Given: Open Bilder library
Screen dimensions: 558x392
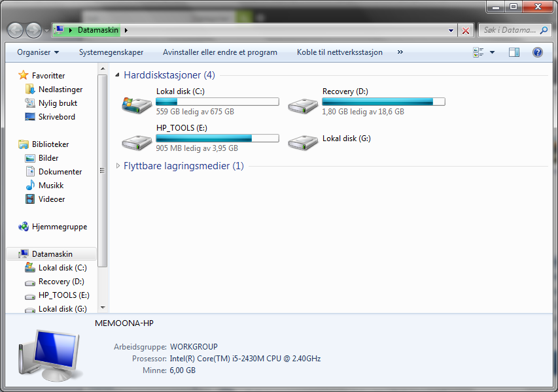Looking at the screenshot, I should pyautogui.click(x=48, y=158).
